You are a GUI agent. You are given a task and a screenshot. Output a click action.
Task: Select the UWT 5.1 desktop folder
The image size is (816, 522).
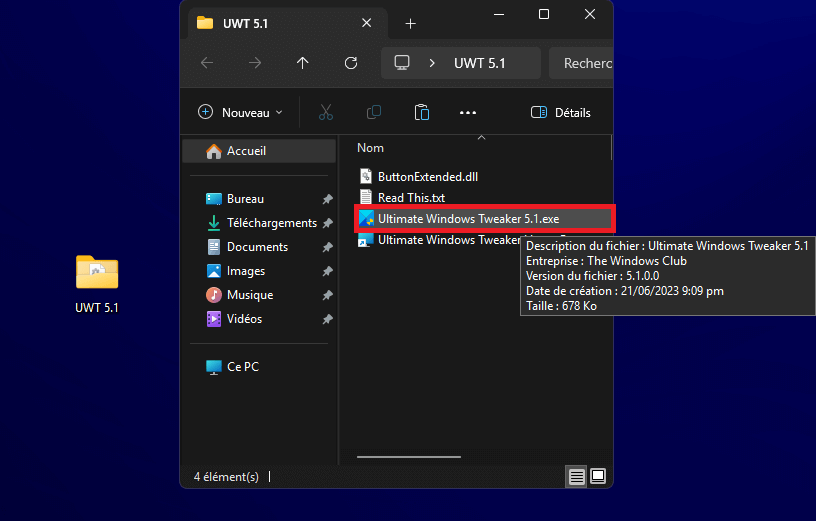click(x=97, y=284)
